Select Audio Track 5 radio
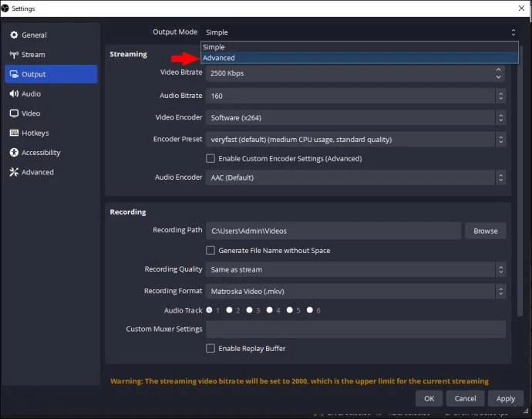The image size is (532, 419). coord(289,310)
